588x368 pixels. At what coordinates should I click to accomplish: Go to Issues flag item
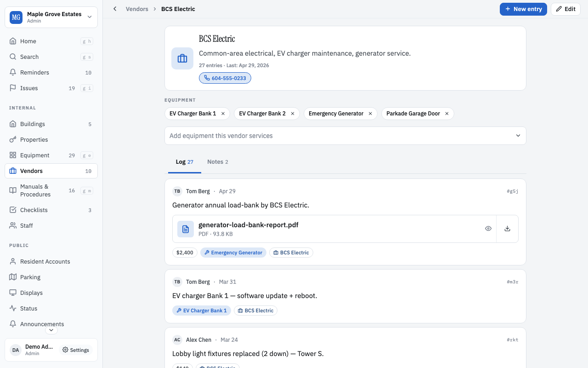point(51,88)
